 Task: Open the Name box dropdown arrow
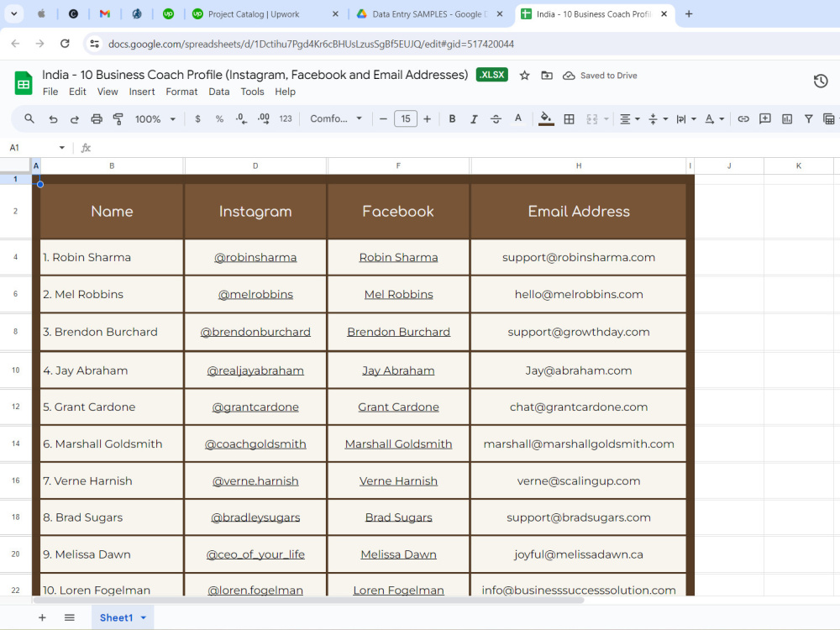62,148
